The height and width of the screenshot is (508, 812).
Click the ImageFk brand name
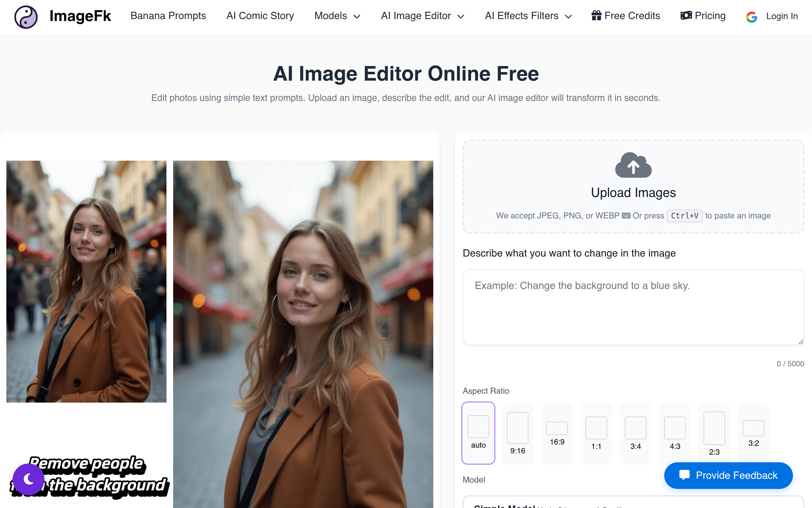point(80,16)
